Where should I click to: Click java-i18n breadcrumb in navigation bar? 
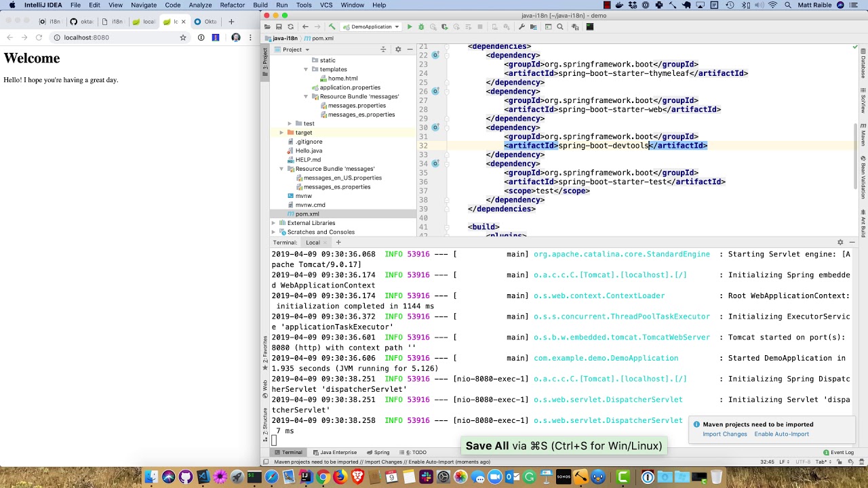point(282,39)
